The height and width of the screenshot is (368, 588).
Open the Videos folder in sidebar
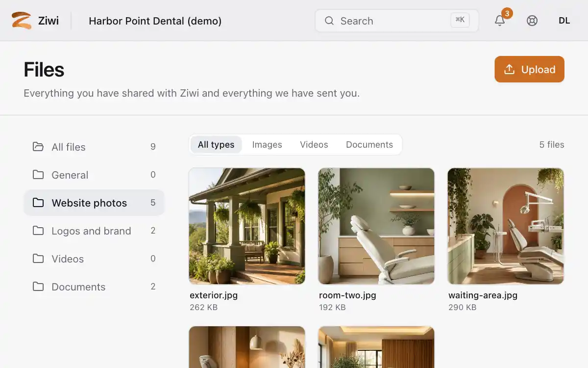point(94,259)
